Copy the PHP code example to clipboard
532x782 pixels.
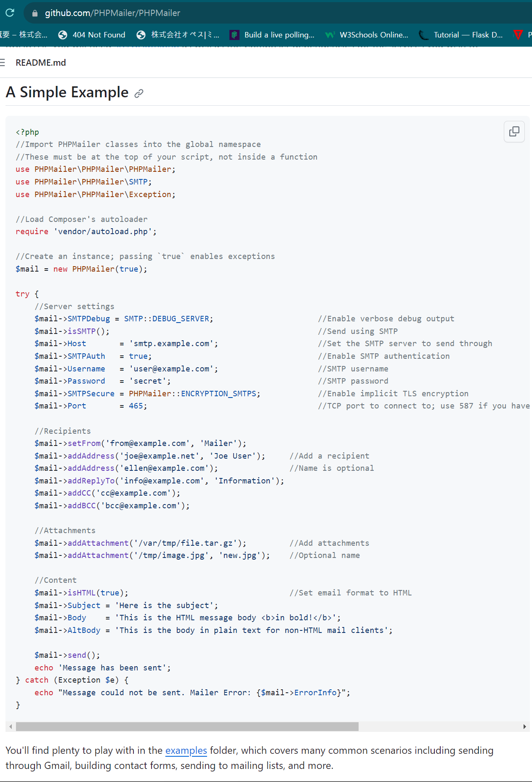tap(514, 132)
